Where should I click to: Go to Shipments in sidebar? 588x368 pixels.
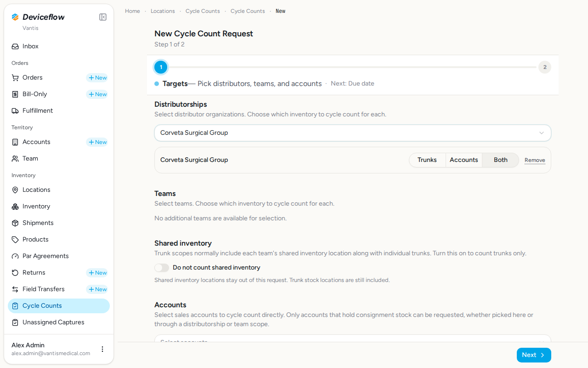tap(59, 223)
